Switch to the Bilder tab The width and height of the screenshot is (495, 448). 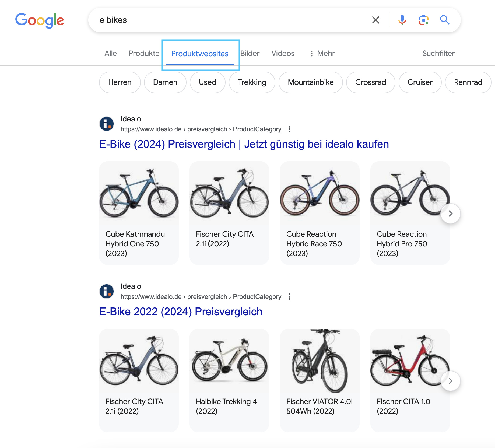coord(250,54)
